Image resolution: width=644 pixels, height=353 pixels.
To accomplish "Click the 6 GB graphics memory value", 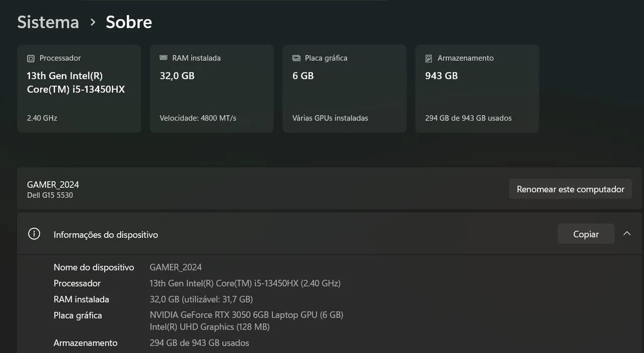I will click(303, 75).
